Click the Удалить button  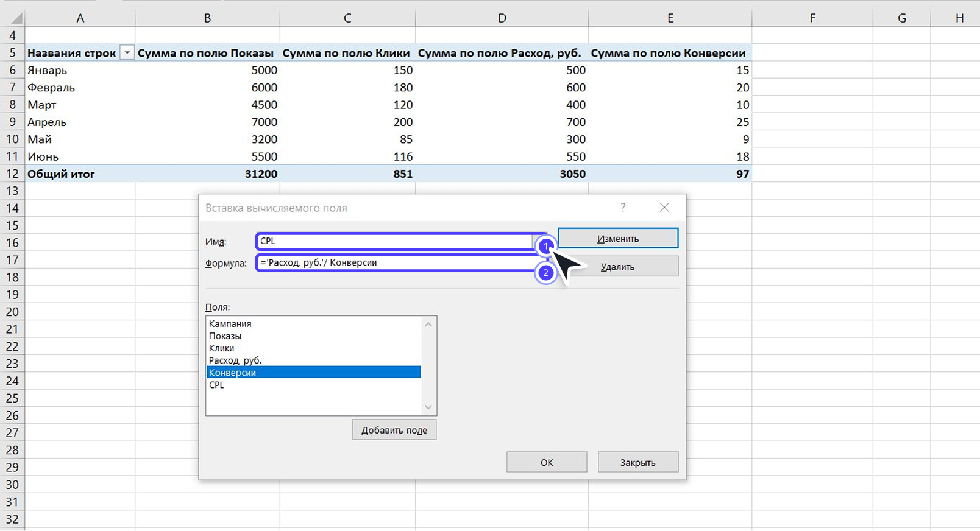[x=618, y=266]
